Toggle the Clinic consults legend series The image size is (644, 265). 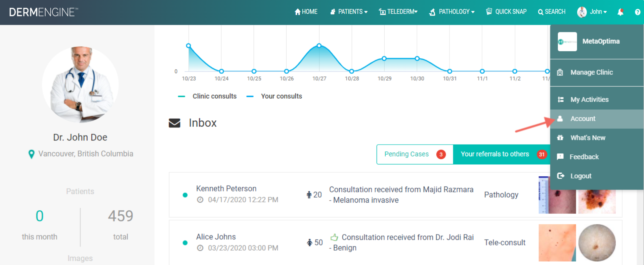(x=208, y=96)
